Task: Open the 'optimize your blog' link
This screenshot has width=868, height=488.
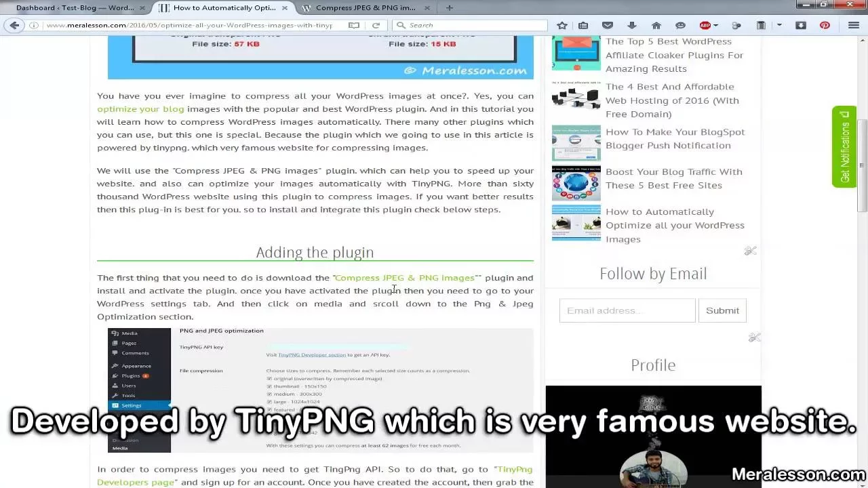Action: click(140, 108)
